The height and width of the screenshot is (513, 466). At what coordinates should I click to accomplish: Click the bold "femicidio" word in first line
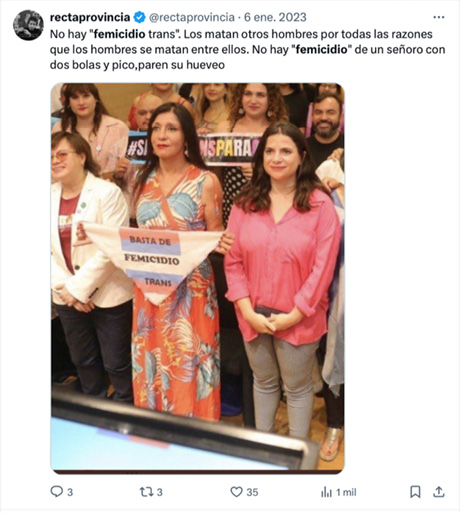click(x=120, y=34)
